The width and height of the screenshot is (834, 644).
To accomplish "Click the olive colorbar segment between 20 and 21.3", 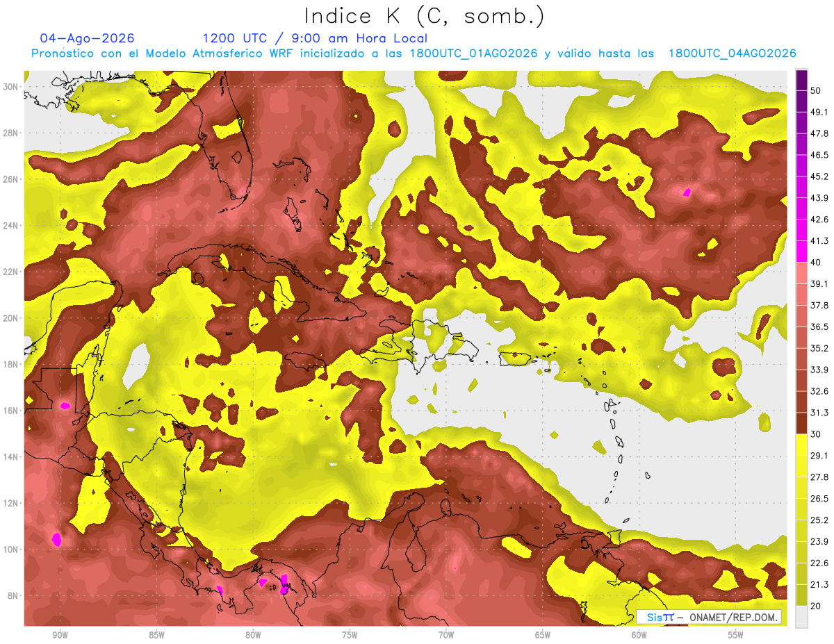I will click(801, 595).
